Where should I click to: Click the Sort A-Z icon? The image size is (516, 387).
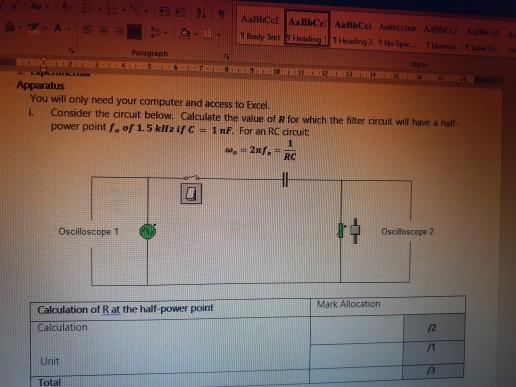(201, 13)
